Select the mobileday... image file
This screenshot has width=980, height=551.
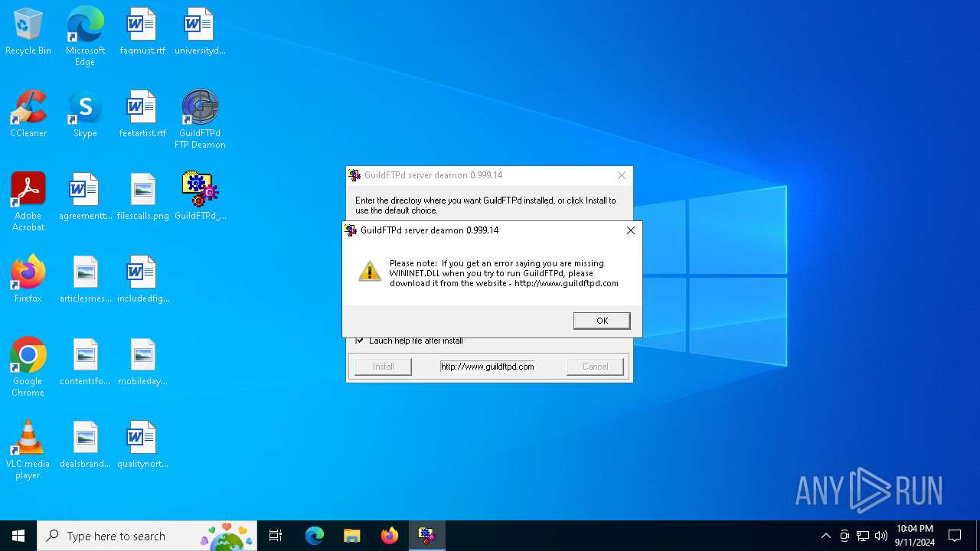142,362
